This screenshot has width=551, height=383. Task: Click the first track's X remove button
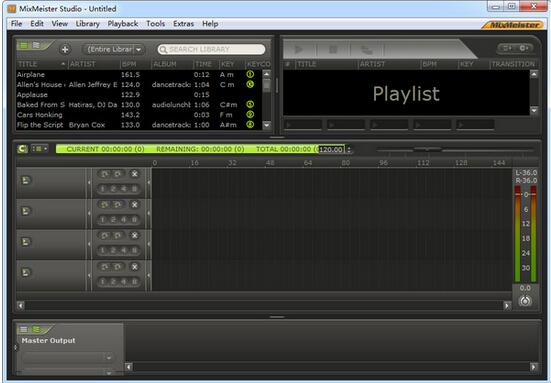(135, 174)
